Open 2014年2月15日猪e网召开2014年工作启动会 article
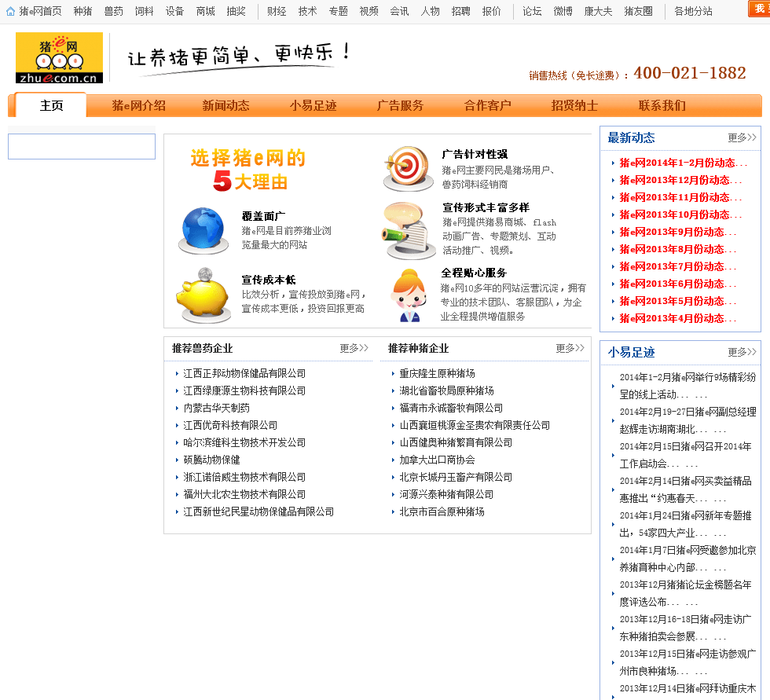The image size is (770, 700). pyautogui.click(x=685, y=455)
